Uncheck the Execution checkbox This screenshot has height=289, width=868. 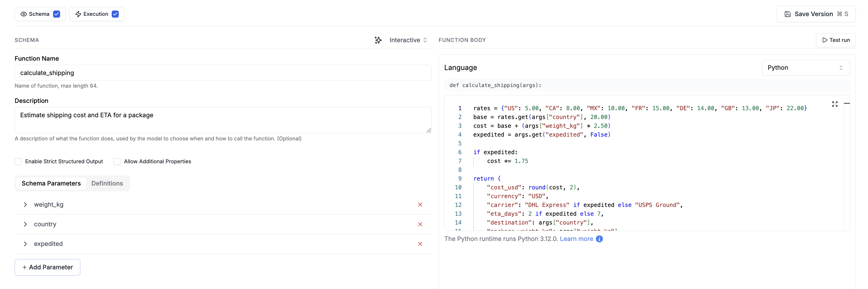(x=115, y=14)
